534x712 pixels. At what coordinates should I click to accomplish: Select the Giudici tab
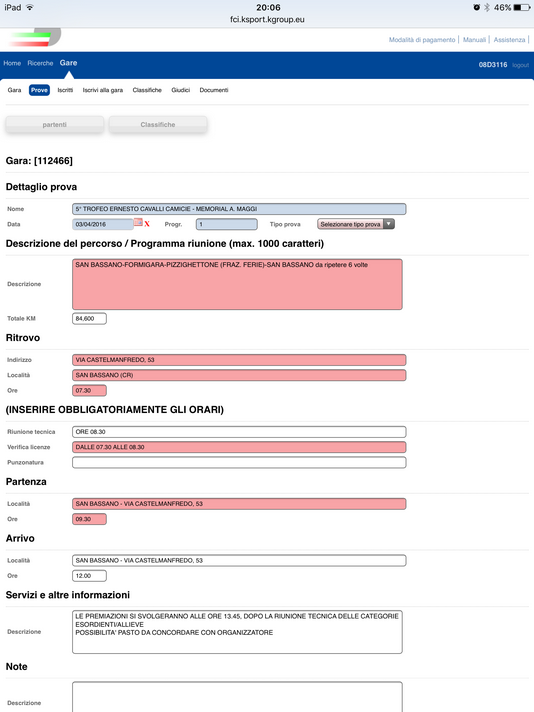pos(180,90)
